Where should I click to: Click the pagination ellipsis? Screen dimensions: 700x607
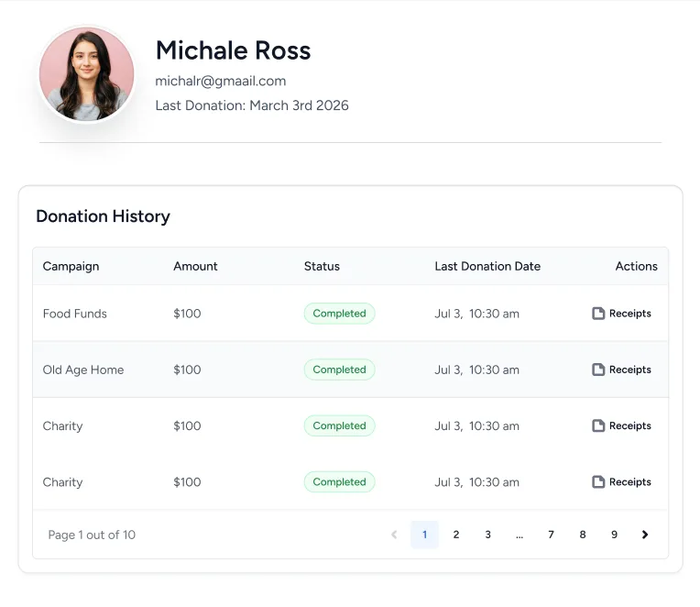[520, 535]
